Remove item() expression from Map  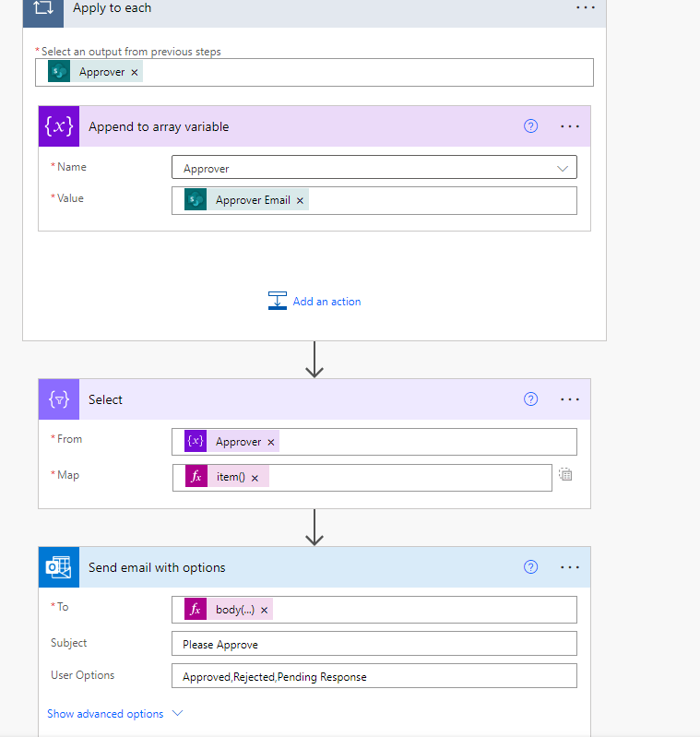point(255,478)
